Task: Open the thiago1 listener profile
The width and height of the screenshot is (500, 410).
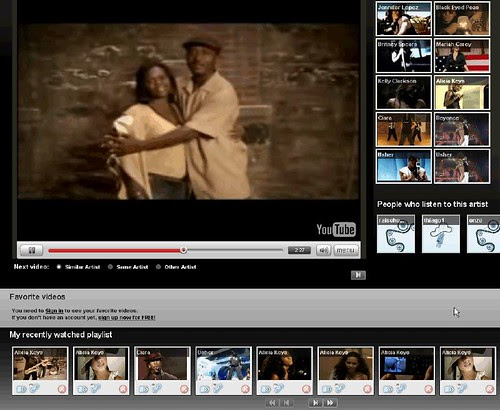Action: pos(441,234)
